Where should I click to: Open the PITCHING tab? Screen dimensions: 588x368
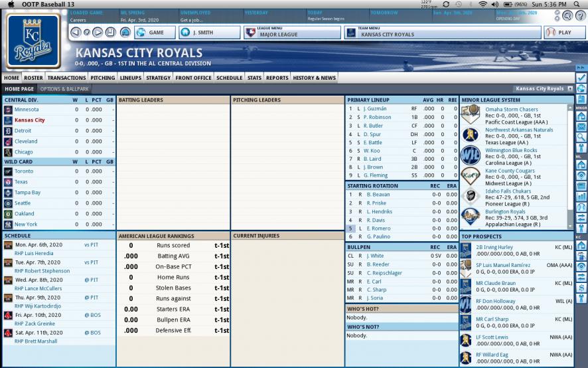pos(103,78)
